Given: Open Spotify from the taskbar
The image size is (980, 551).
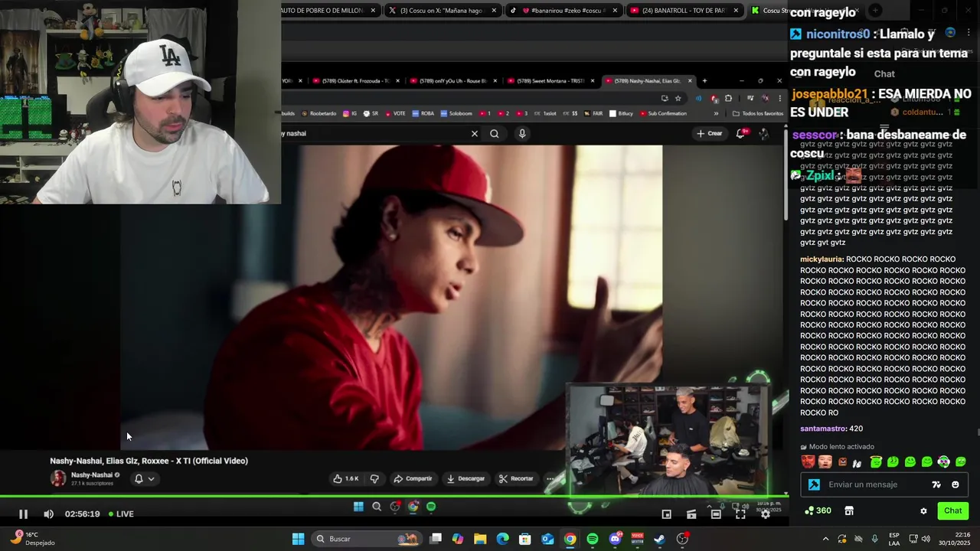Looking at the screenshot, I should pos(593,539).
